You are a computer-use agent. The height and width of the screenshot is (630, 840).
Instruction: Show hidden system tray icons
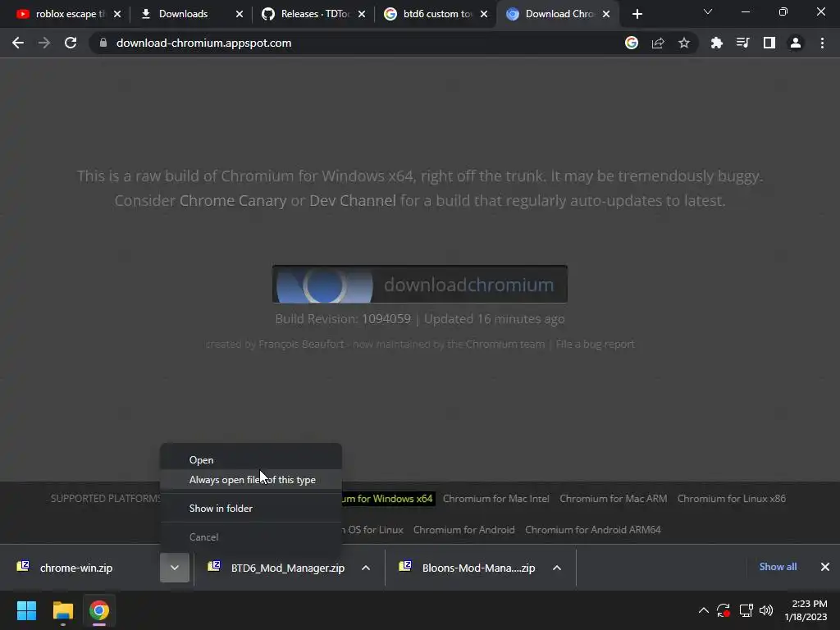pos(703,610)
